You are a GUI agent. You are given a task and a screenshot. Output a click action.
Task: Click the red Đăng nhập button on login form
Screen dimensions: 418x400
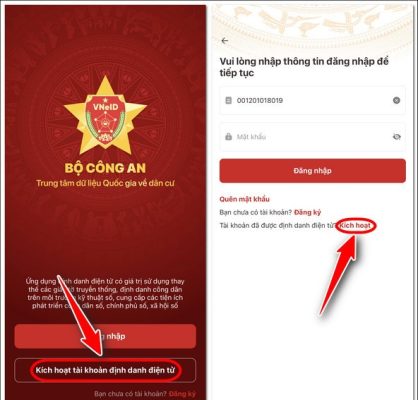[x=312, y=171]
